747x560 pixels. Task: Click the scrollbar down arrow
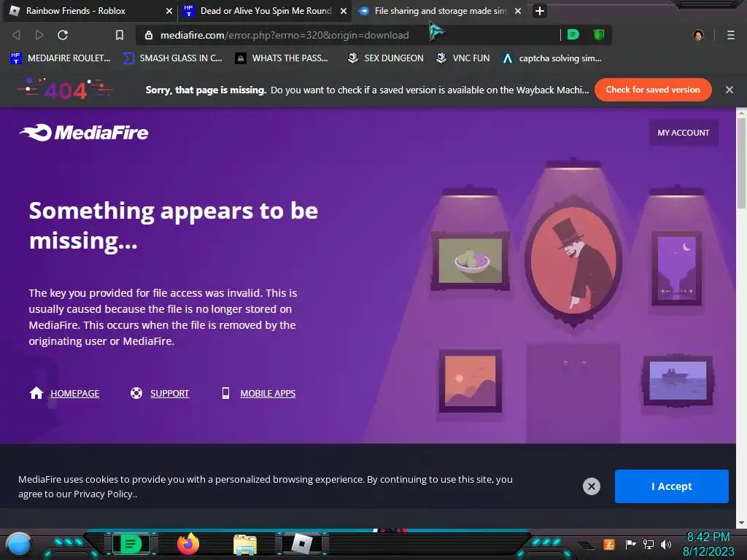(741, 523)
